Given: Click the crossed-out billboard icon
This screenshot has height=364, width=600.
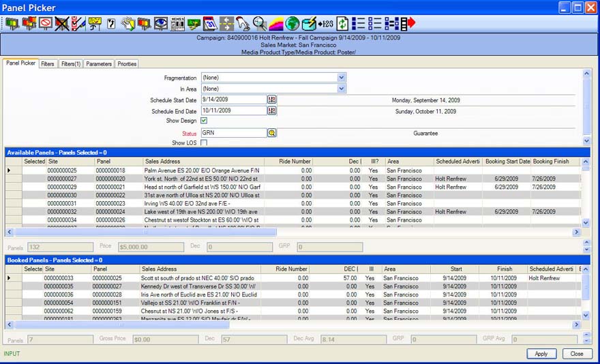Looking at the screenshot, I should pos(61,24).
